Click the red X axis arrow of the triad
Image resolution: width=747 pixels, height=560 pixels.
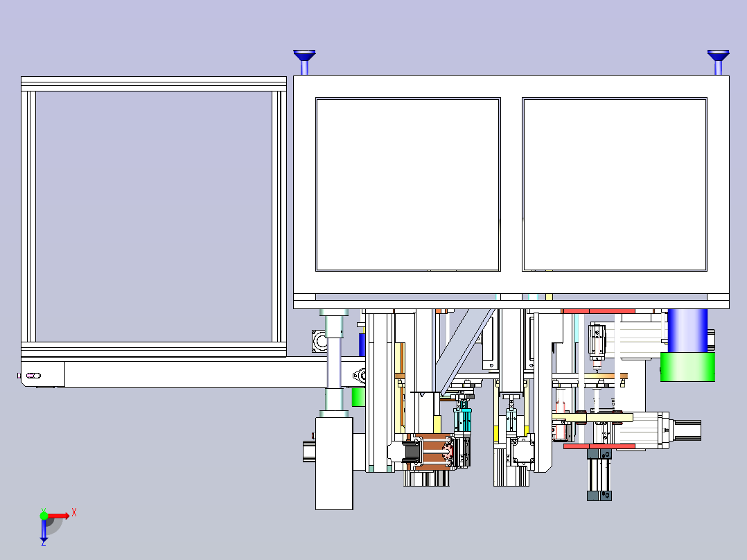click(59, 516)
